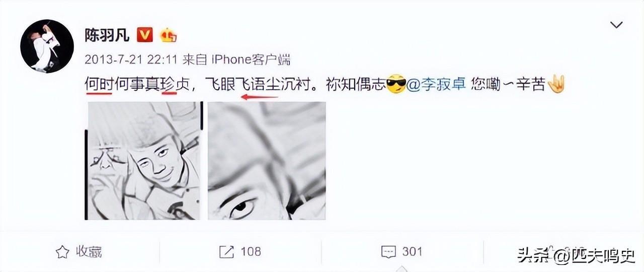Viewport: 644px width, 272px height.
Task: Open the second close-up eye thumbnail
Action: point(267,161)
